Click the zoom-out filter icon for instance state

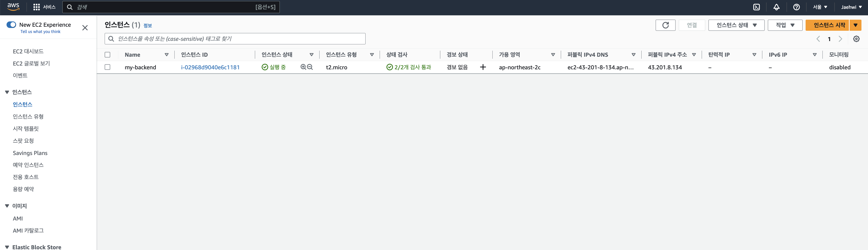pyautogui.click(x=310, y=67)
